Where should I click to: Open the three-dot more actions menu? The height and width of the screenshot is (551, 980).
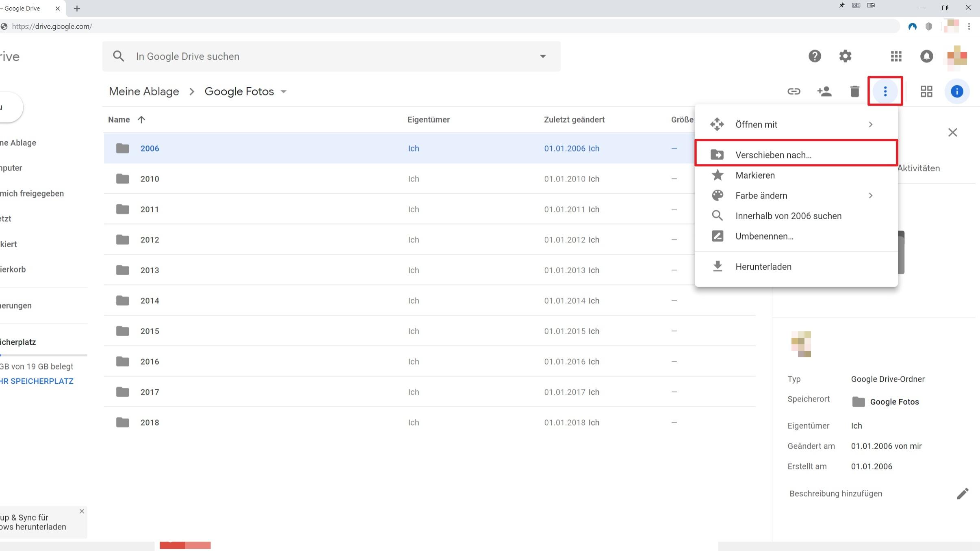885,91
